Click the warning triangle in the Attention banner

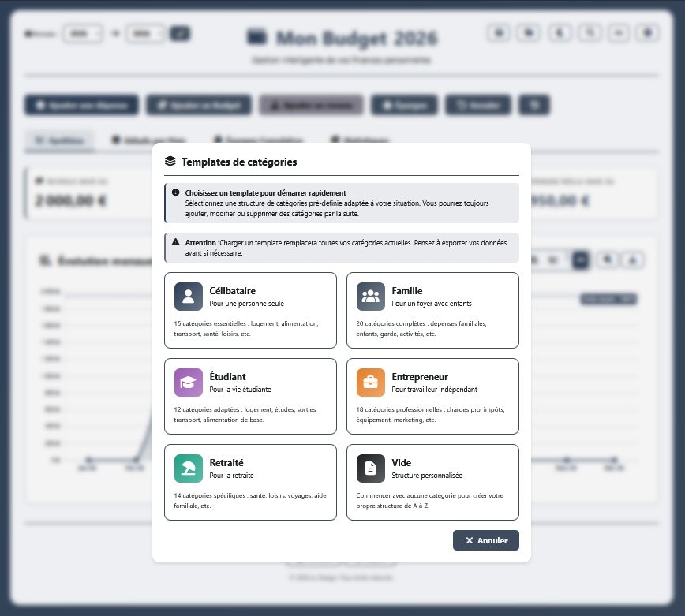pos(175,243)
